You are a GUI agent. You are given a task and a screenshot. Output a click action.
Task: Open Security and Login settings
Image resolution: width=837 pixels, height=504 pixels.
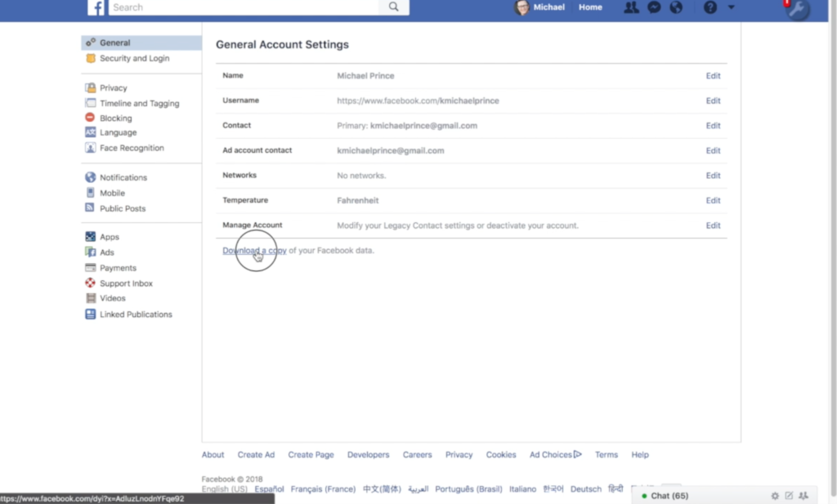coord(134,59)
